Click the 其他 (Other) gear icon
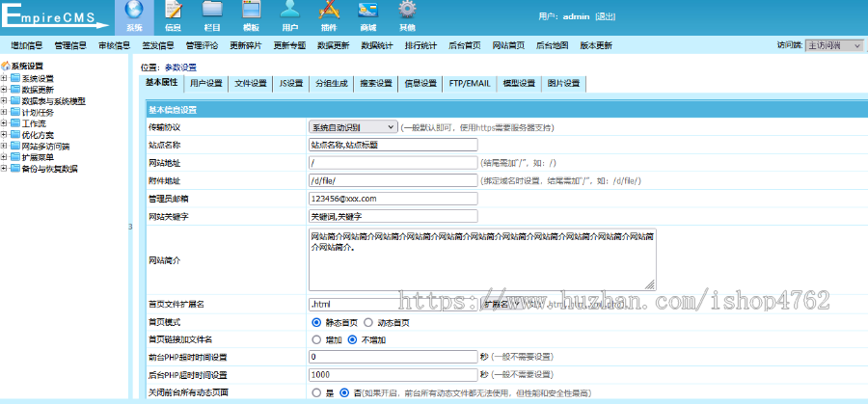Viewport: 868px width, 404px height. 407,13
